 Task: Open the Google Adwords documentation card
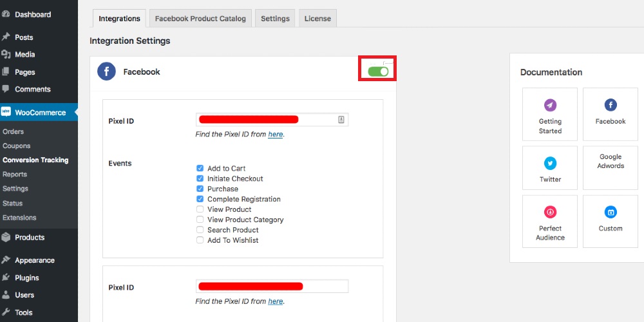click(611, 167)
